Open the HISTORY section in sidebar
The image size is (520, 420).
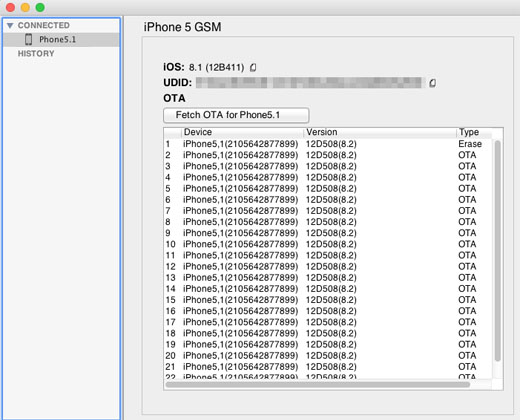pyautogui.click(x=36, y=54)
